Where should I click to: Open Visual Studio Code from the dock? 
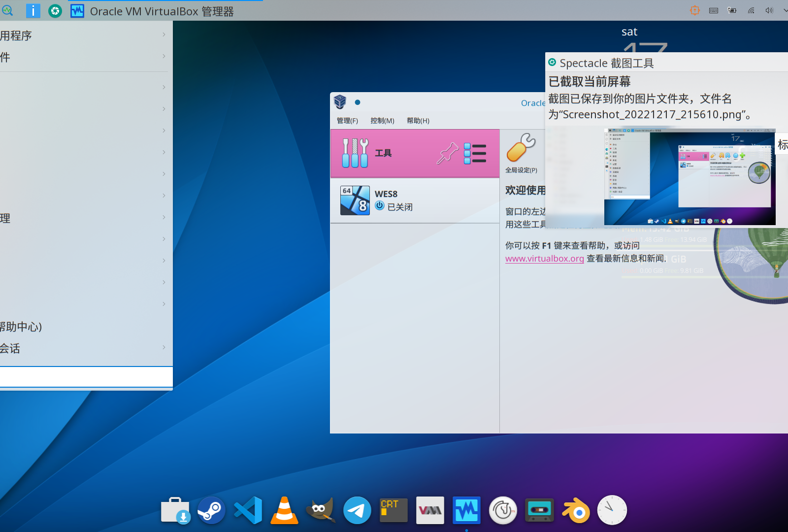tap(248, 510)
